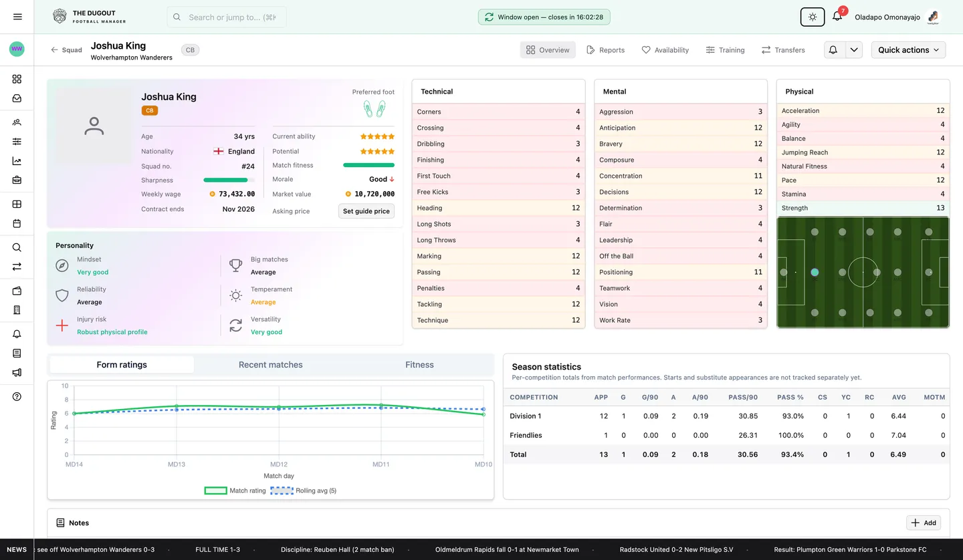Click the Strength attribute row
963x560 pixels.
pyautogui.click(x=863, y=208)
